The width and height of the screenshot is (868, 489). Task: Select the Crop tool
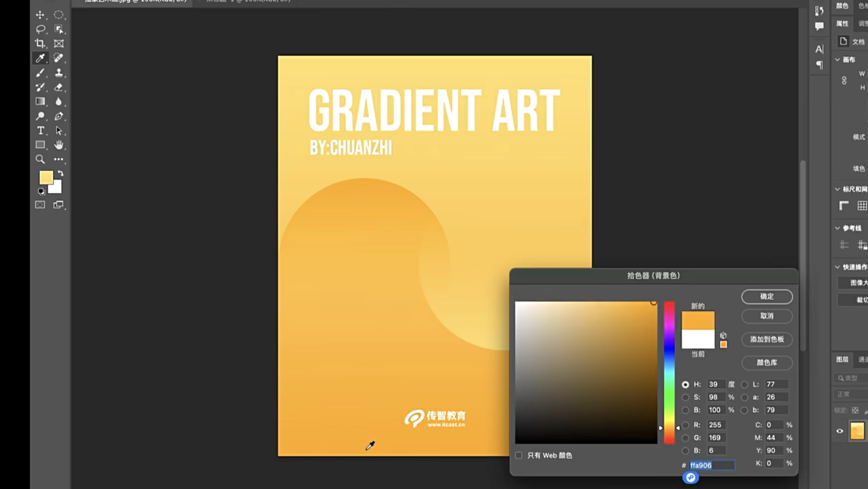coord(40,44)
